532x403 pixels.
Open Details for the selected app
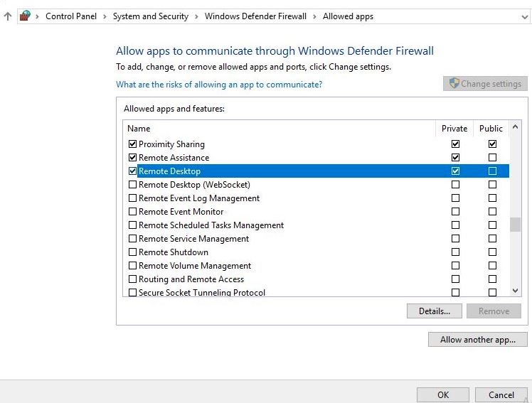pos(434,311)
